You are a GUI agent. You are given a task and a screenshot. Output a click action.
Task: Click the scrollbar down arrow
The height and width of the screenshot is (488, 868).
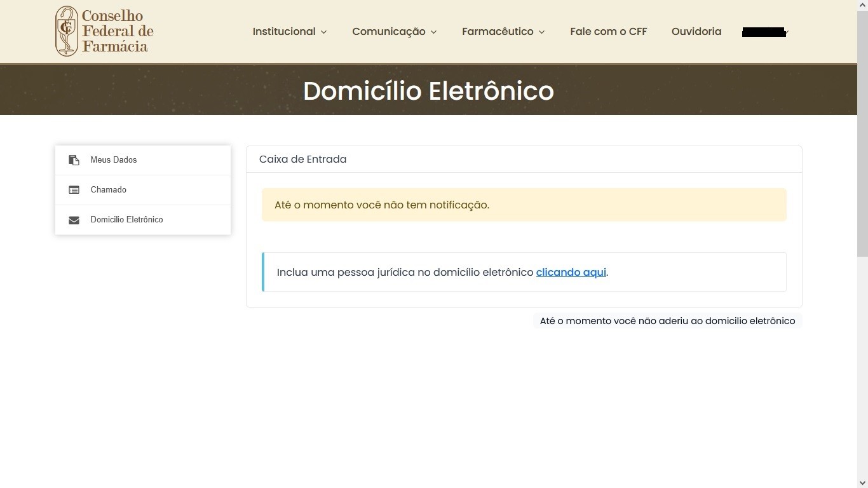[862, 483]
